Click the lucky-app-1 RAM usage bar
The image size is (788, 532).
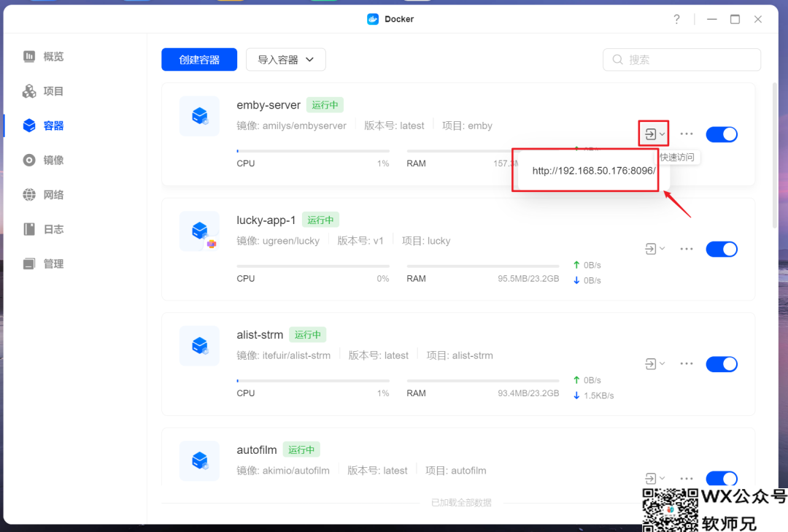(x=483, y=266)
